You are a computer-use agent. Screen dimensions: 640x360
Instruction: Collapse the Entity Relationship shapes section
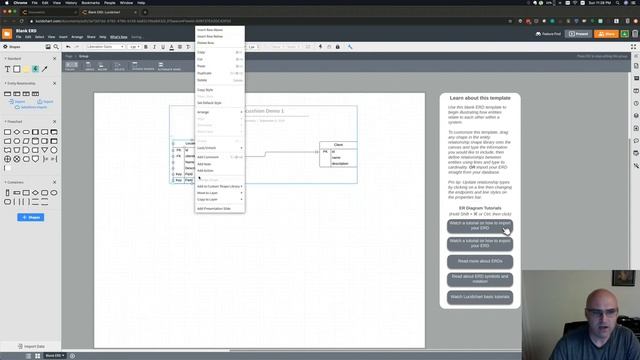[x=5, y=83]
